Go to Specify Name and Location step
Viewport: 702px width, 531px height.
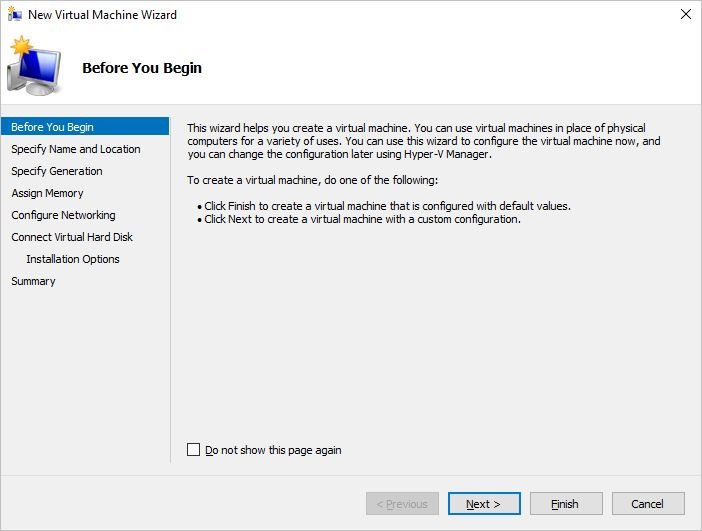pyautogui.click(x=75, y=149)
